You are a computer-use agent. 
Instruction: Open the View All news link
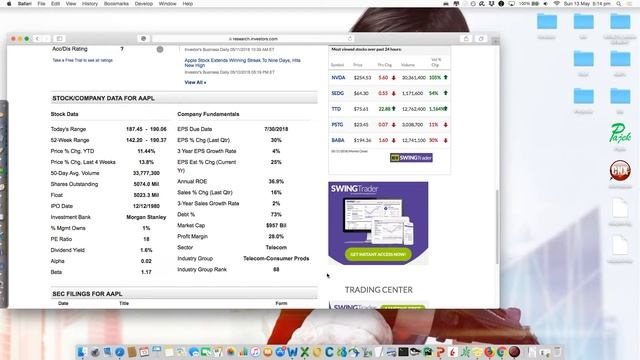tap(195, 82)
